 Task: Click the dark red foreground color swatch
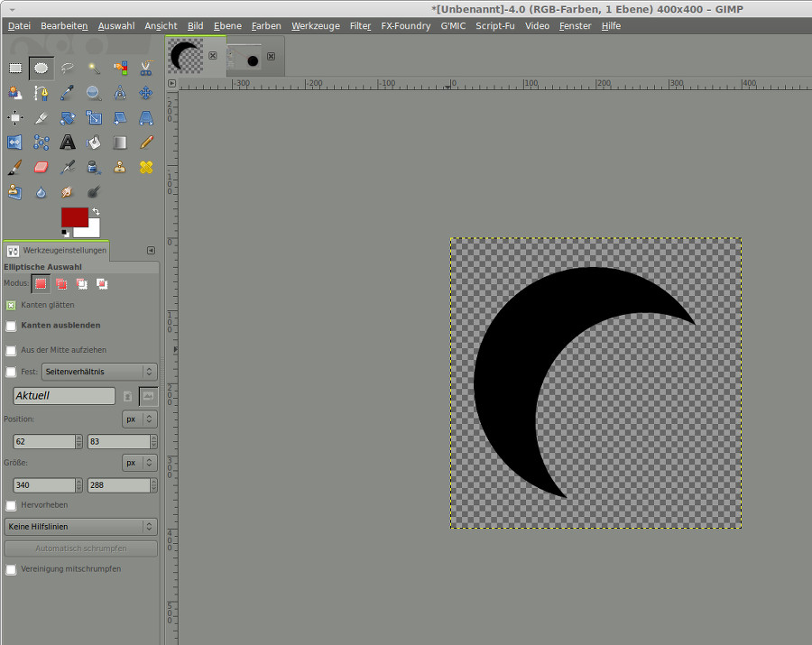point(73,217)
